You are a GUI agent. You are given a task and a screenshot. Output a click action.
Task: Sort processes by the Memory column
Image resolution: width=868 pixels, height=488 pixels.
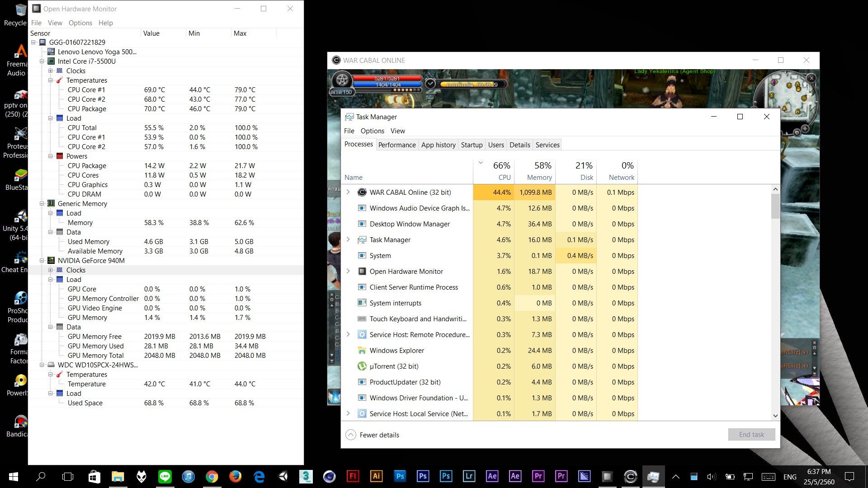(x=535, y=171)
